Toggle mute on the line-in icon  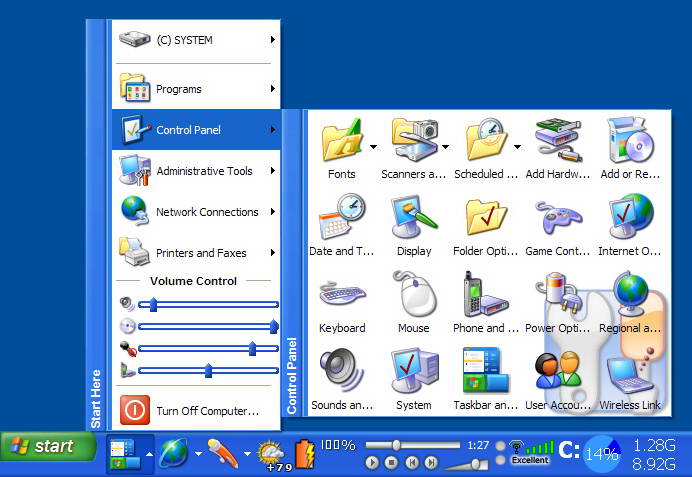[x=128, y=371]
